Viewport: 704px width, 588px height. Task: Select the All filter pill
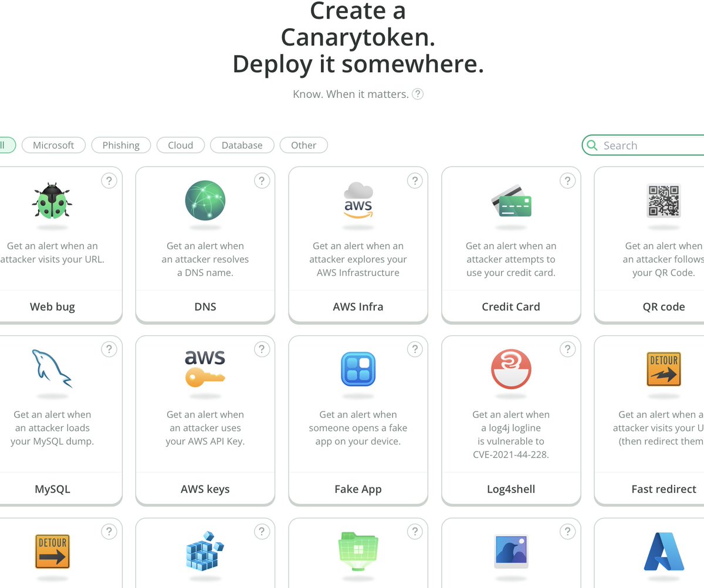pos(6,145)
